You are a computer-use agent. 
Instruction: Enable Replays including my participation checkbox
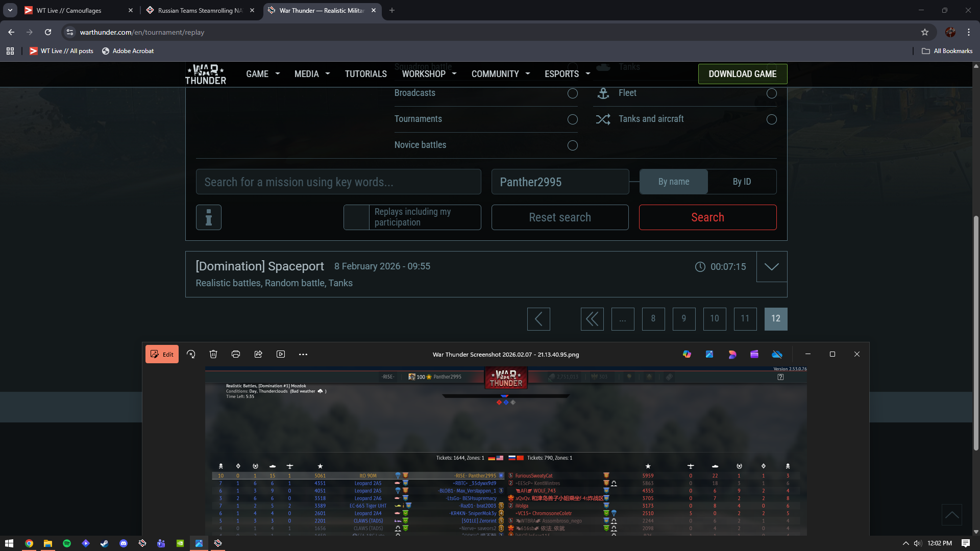pyautogui.click(x=356, y=217)
